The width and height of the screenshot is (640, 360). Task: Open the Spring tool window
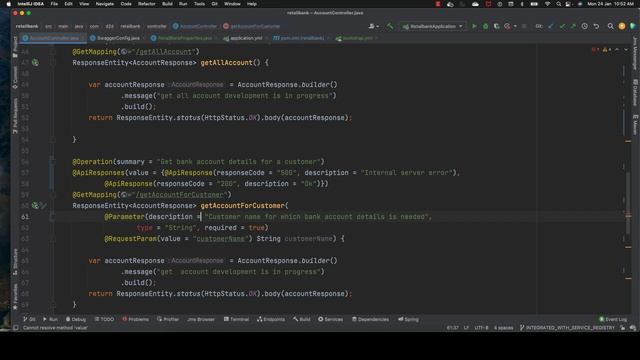click(408, 319)
